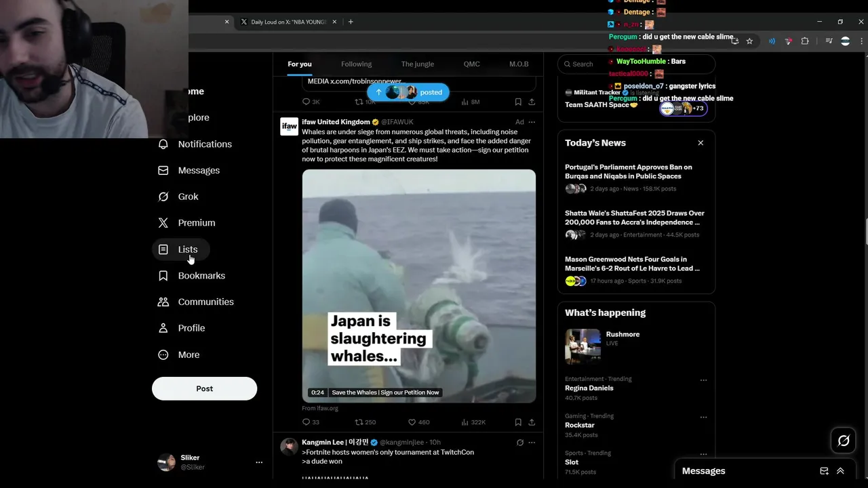Expand the Messages drawer with double chevron
The height and width of the screenshot is (488, 868).
840,471
